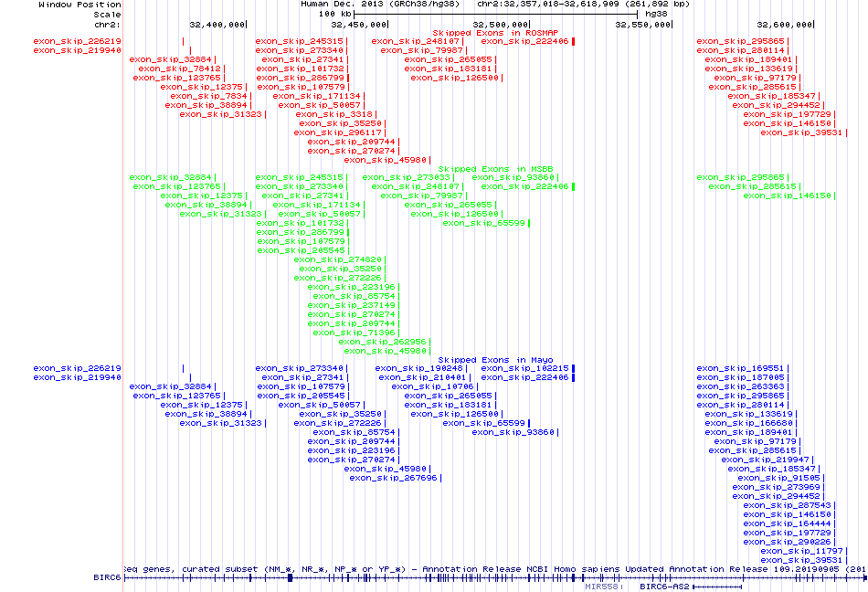The image size is (868, 592).
Task: Select the blue exon_skip_267696 feature
Action: pos(393,478)
